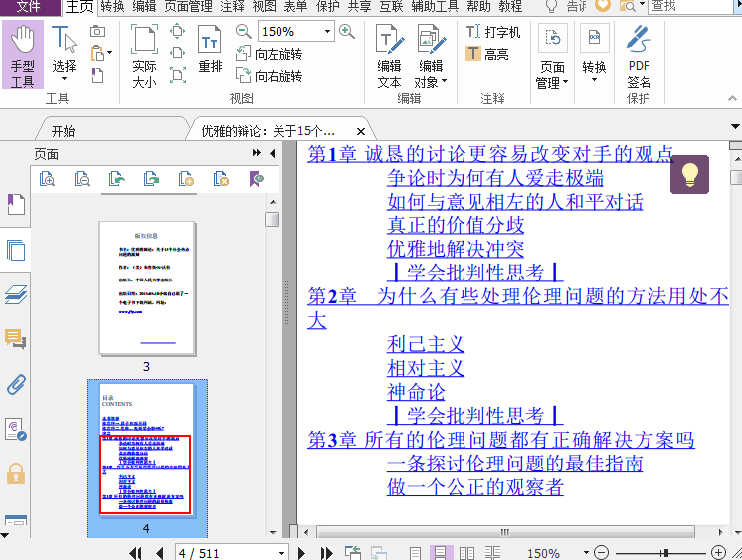
Task: Expand the clipboard paste dropdown arrow
Action: 109,53
